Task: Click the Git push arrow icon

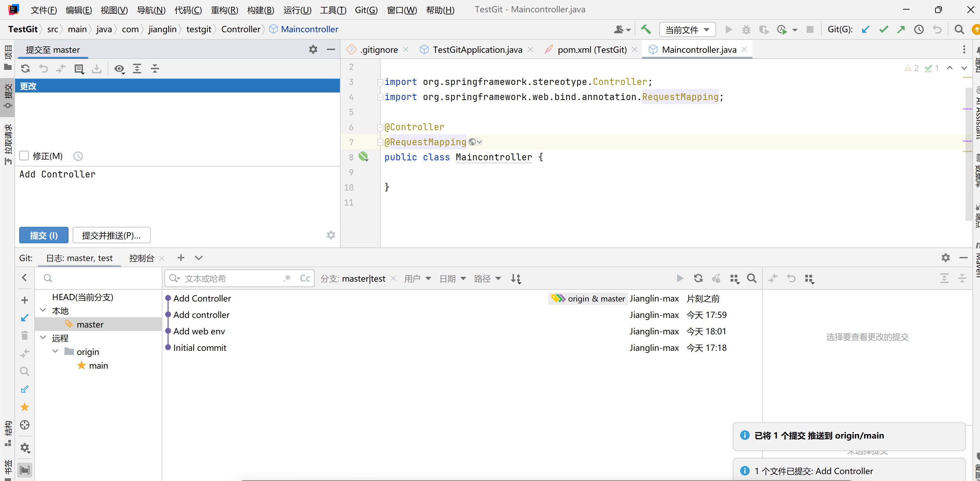Action: (901, 29)
